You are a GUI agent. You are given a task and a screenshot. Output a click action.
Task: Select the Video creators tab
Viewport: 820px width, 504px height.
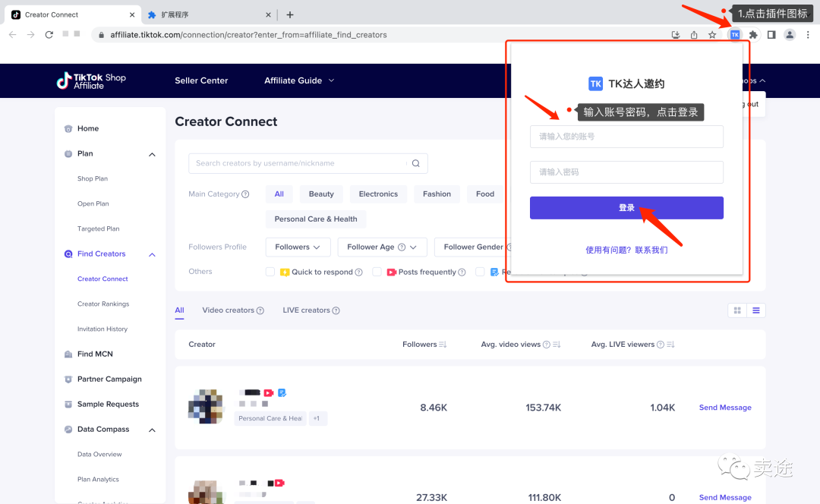(x=228, y=310)
